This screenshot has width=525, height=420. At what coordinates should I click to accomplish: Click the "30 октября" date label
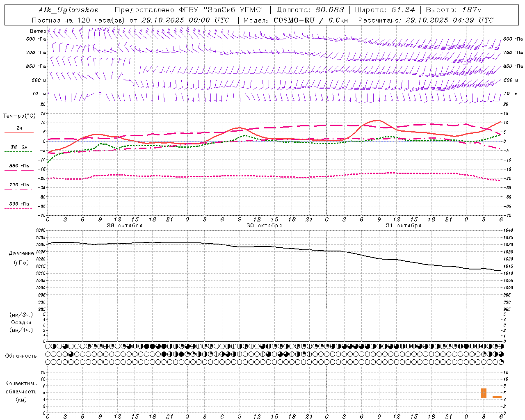point(264,226)
